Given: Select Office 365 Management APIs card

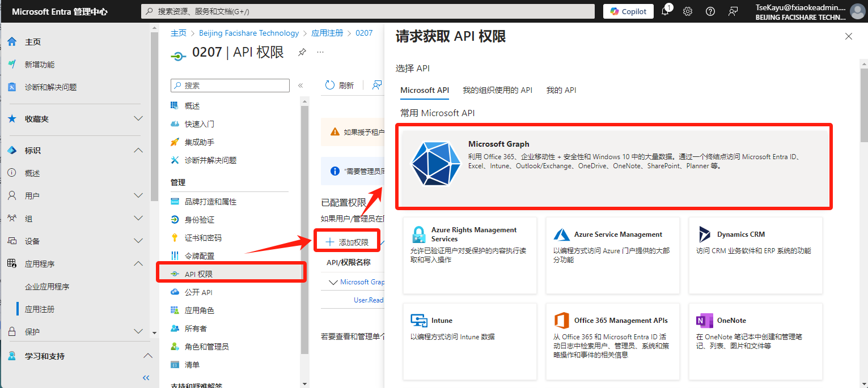Looking at the screenshot, I should 613,342.
